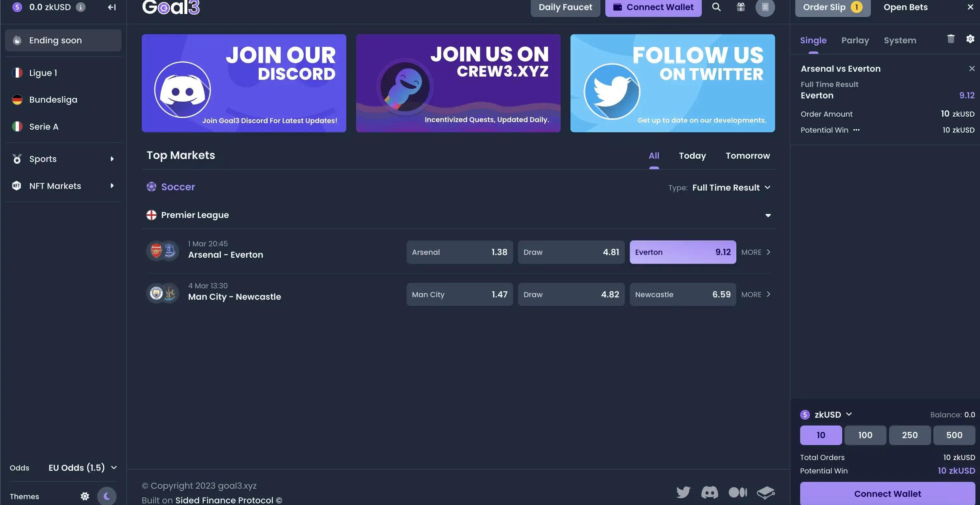Expand MORE markets for Man City - Newcastle

[x=756, y=294]
